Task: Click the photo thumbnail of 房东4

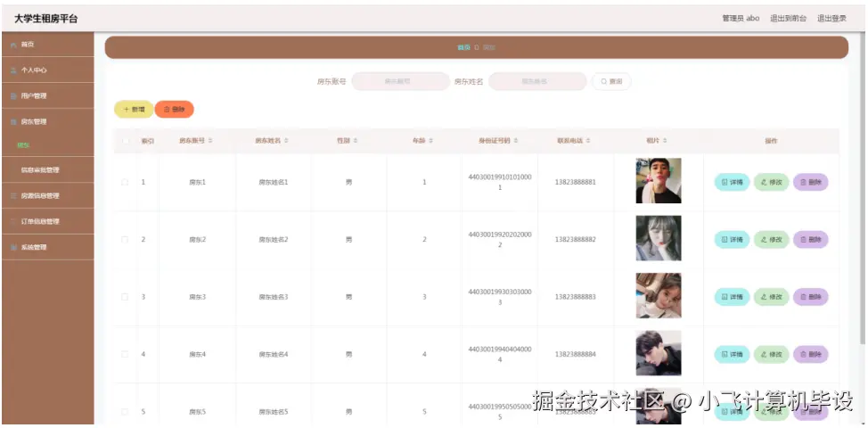Action: tap(659, 353)
